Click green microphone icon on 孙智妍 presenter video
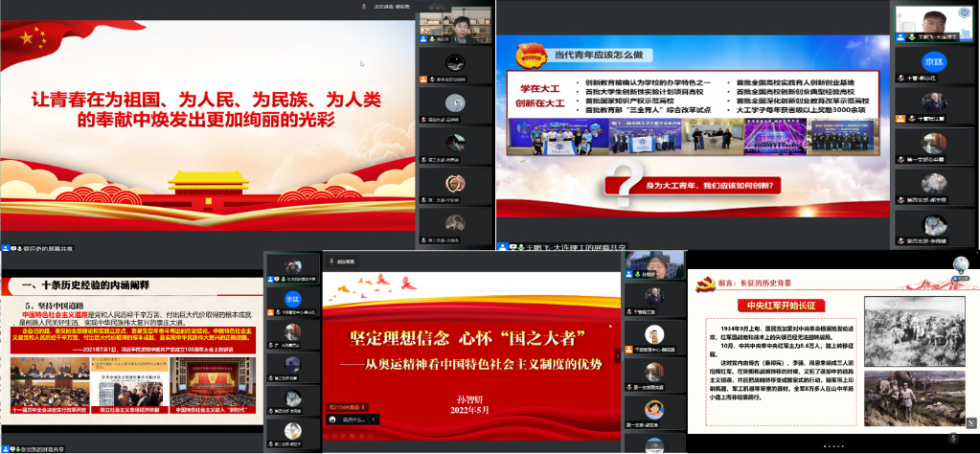 tap(637, 275)
